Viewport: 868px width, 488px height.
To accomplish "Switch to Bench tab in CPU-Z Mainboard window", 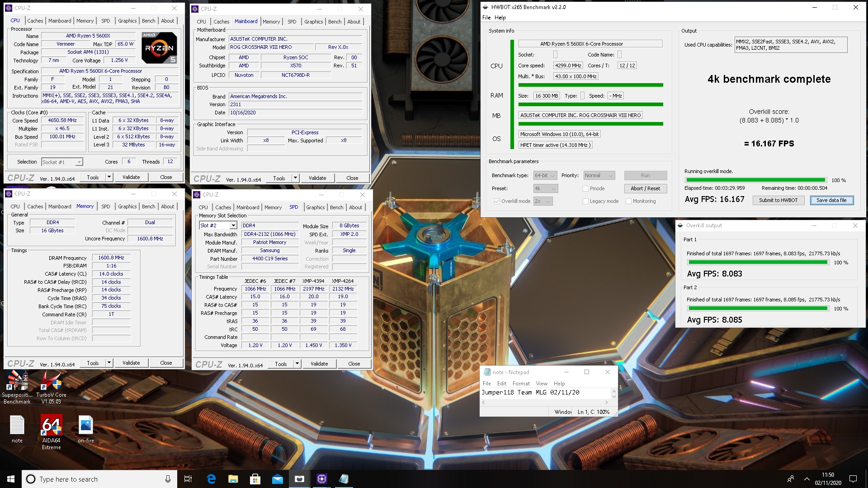I will point(335,22).
